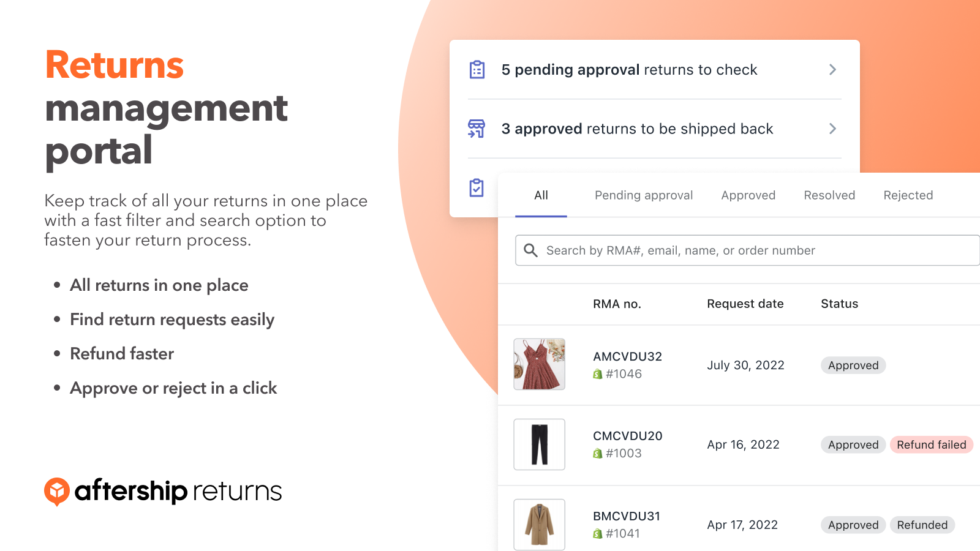Click the Approve or reject in a click bullet

173,388
